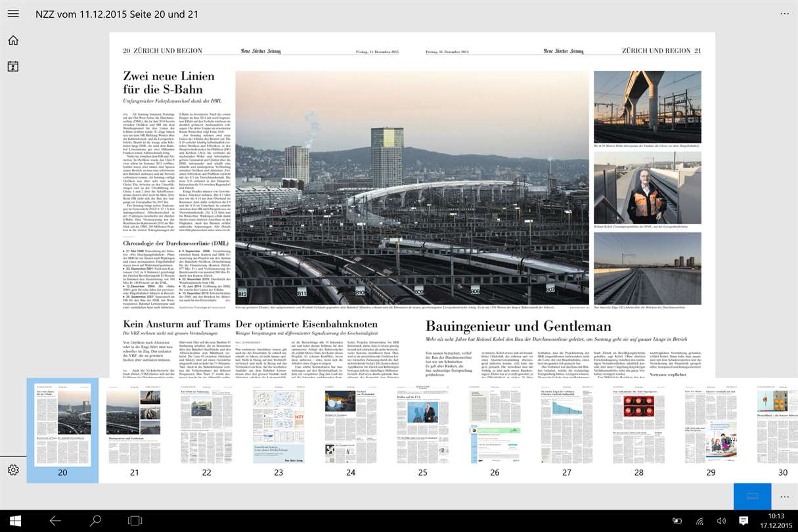The image size is (798, 532).
Task: Open the Windows Start menu
Action: pos(15,521)
